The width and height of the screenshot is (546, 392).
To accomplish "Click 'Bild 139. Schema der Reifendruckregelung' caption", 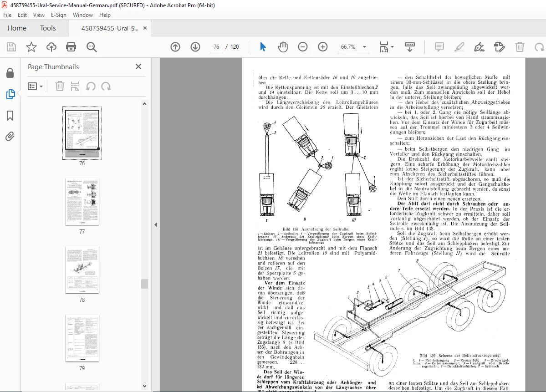I will coord(460,356).
